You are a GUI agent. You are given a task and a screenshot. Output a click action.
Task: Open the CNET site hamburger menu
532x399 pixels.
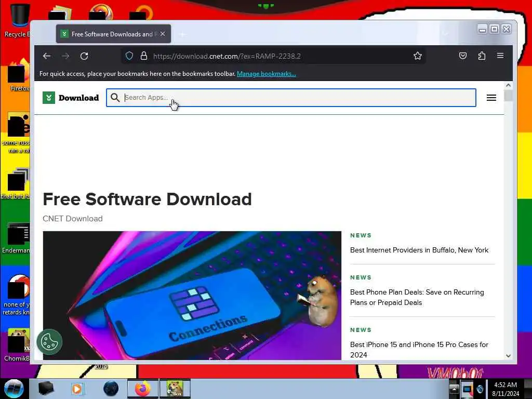click(x=491, y=98)
